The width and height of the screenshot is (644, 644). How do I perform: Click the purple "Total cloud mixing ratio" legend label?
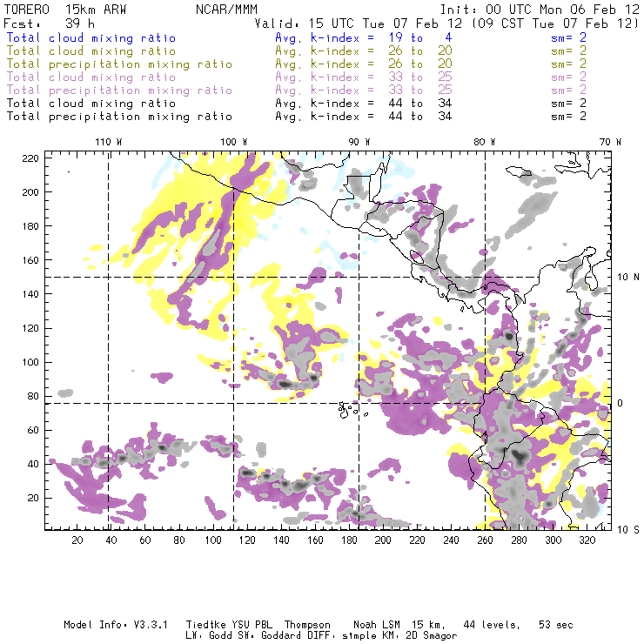click(91, 77)
